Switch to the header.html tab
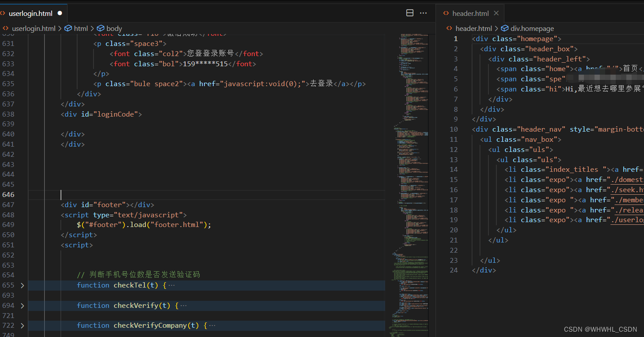 (470, 13)
